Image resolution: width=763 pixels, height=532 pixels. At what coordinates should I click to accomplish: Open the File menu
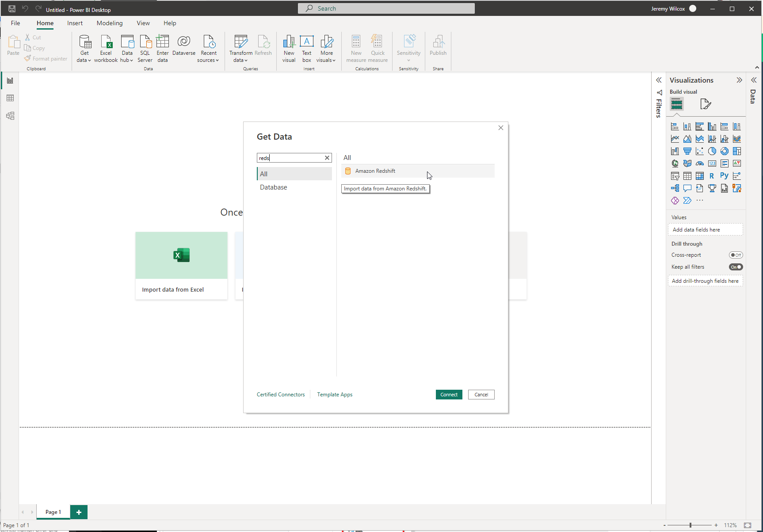15,23
